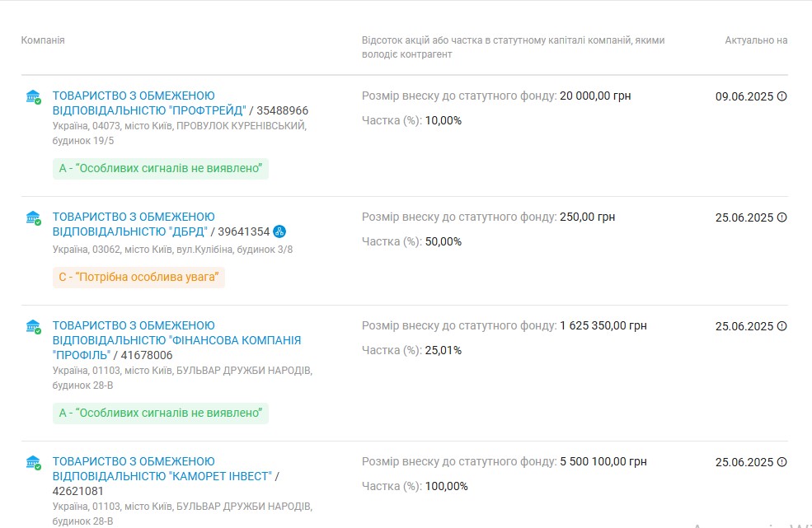The image size is (812, 528).
Task: Click ФІНАНСОВА КОМПАНІЯ ПРОФІЛЬ's green A rating badge
Action: 161,413
